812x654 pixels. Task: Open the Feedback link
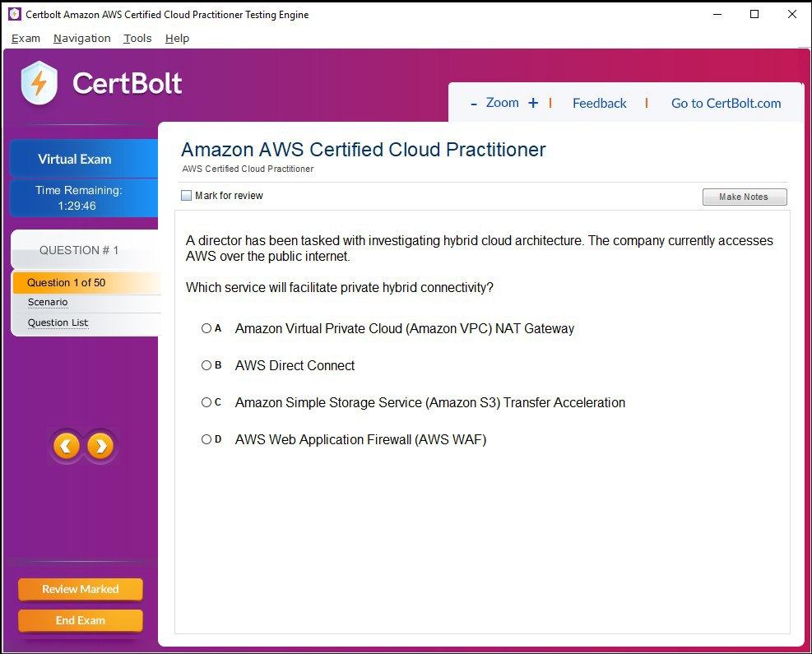[599, 103]
